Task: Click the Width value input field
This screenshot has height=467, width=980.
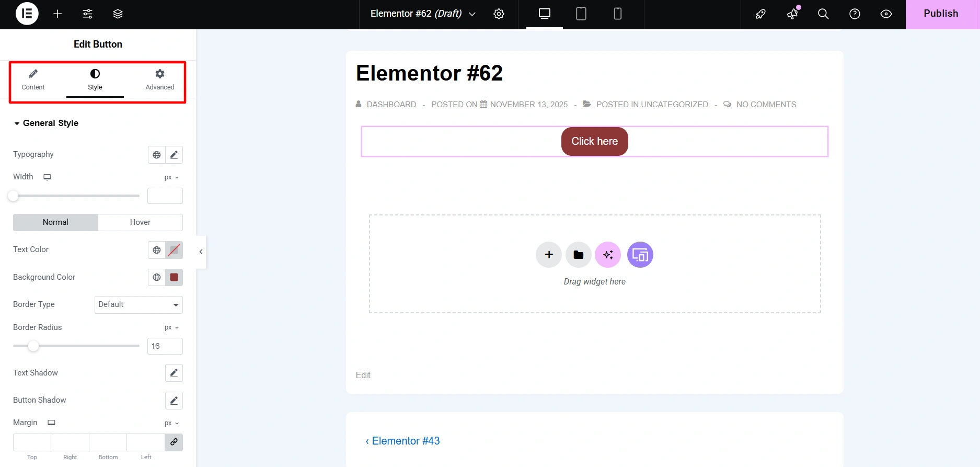Action: [165, 196]
